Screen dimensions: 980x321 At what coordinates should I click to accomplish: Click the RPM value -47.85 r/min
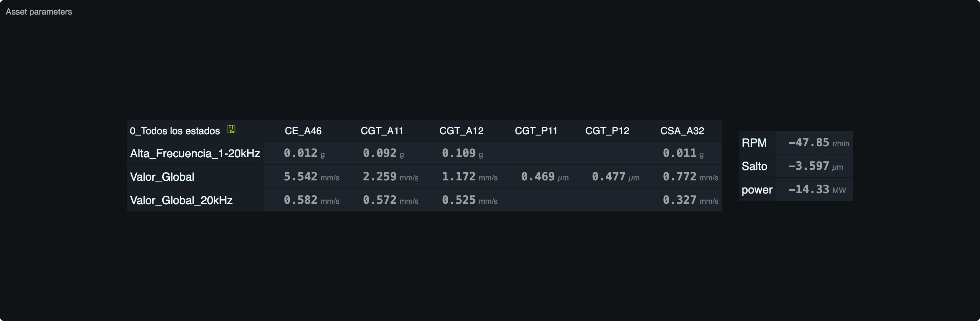819,143
